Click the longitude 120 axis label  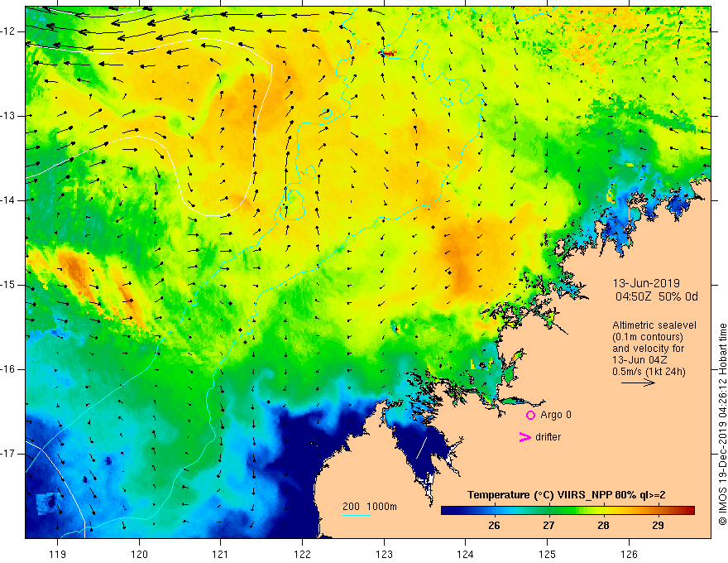coord(139,554)
